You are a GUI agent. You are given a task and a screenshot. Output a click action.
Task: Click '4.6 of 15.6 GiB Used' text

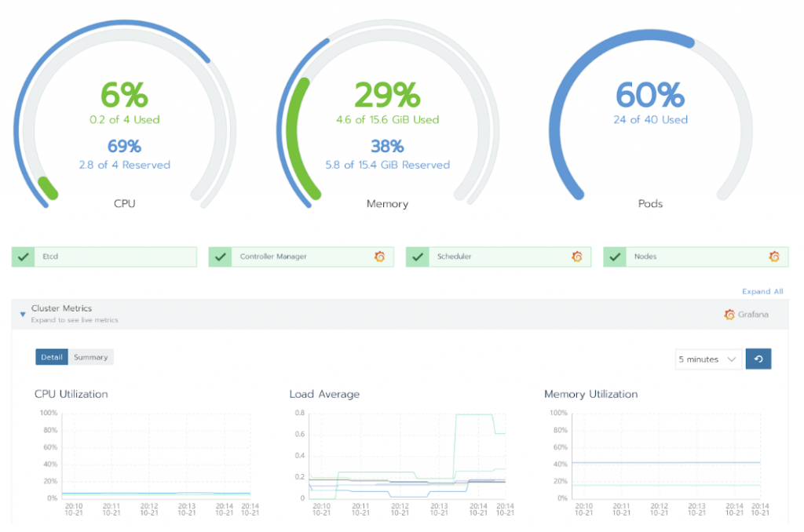click(388, 119)
